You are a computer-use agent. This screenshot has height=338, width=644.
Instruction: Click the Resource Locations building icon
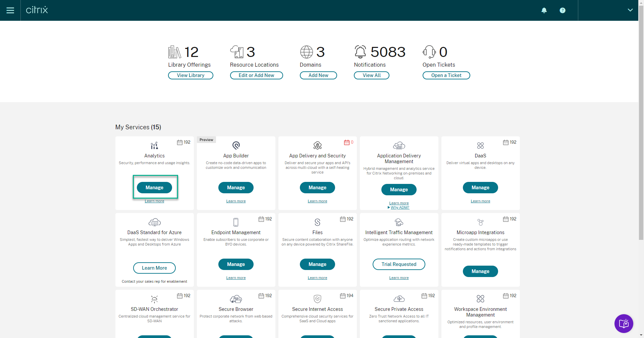pyautogui.click(x=237, y=52)
